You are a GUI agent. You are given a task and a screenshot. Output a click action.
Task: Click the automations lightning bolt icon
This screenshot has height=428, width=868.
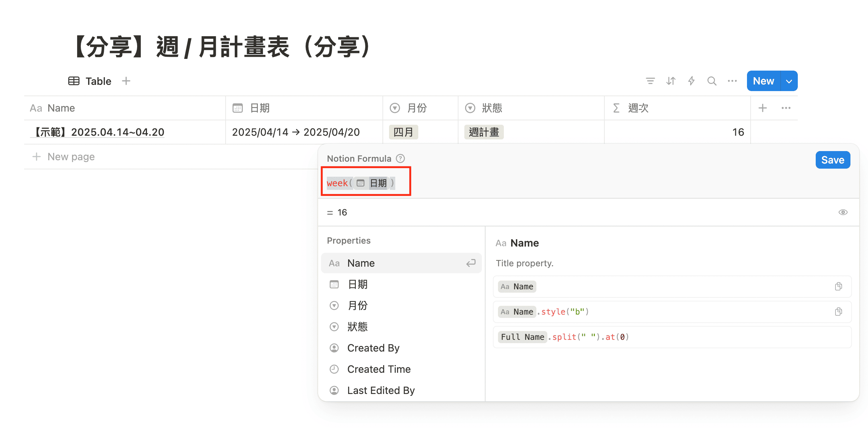pyautogui.click(x=691, y=81)
